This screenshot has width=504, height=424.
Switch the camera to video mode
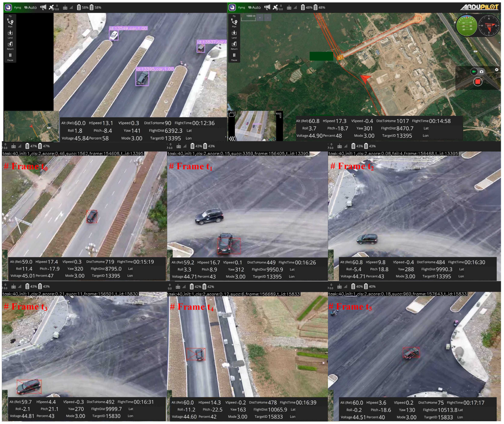pos(474,72)
